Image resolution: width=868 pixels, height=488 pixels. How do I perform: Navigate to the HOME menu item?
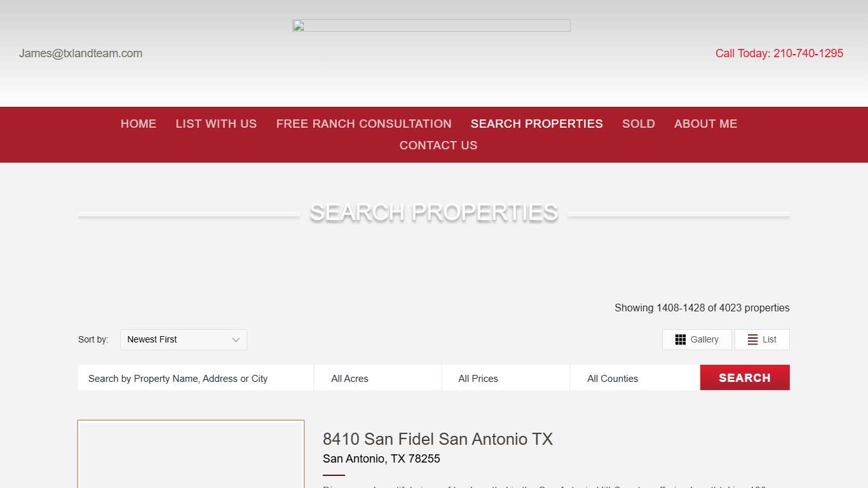(138, 124)
